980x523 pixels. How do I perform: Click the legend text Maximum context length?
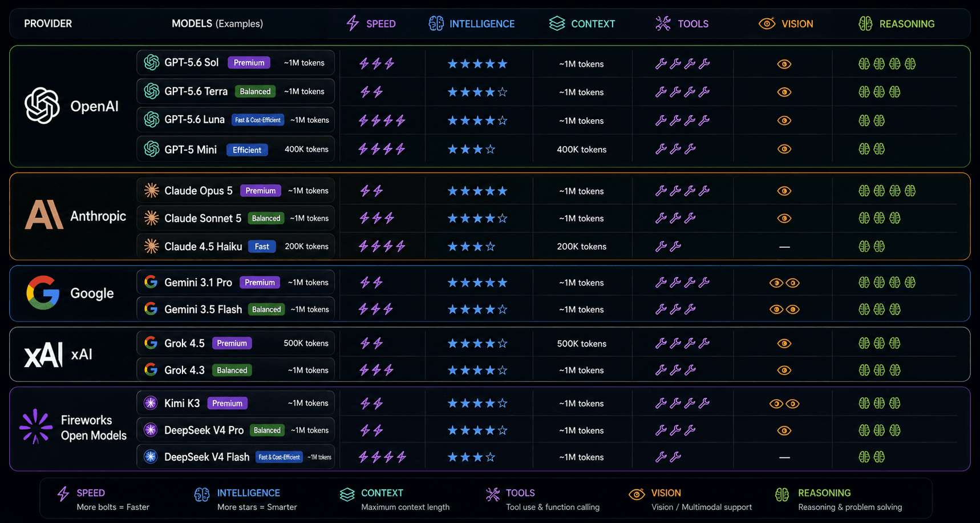406,507
